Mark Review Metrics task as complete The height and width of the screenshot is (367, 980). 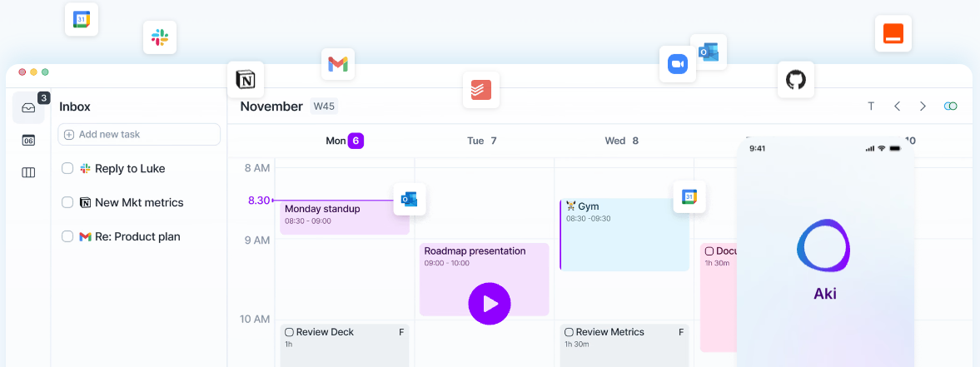569,332
